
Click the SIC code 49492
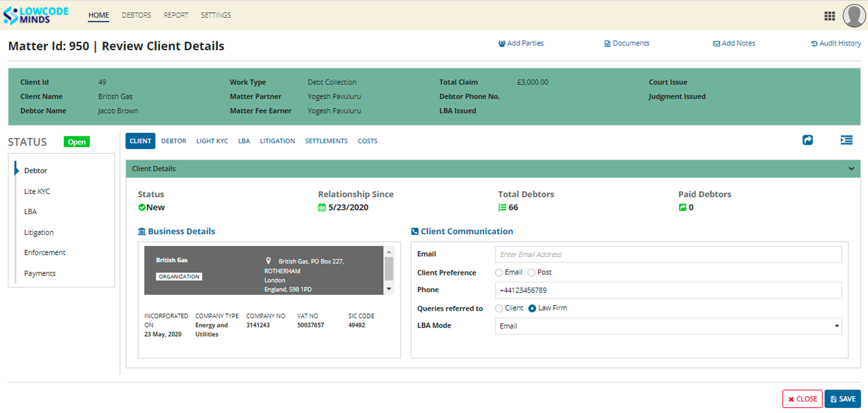[356, 325]
